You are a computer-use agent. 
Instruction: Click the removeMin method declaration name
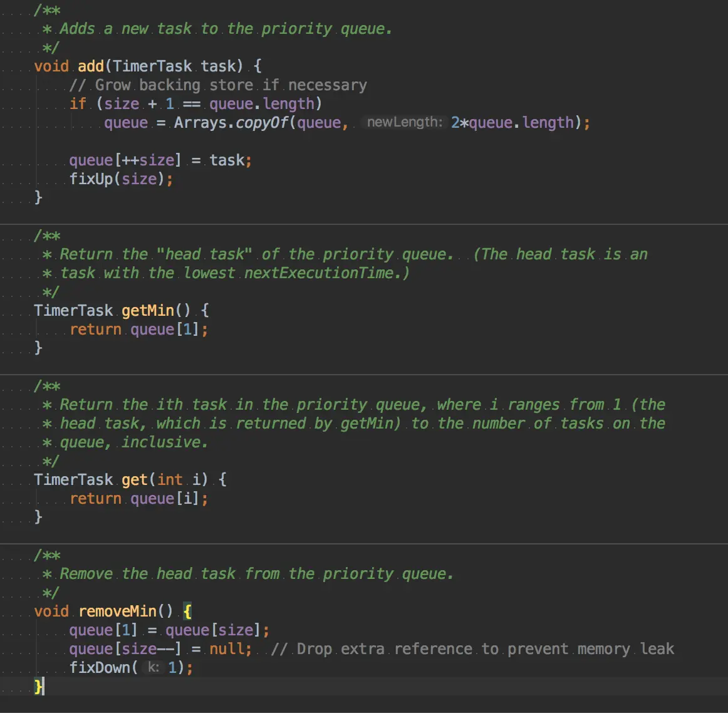click(x=118, y=611)
